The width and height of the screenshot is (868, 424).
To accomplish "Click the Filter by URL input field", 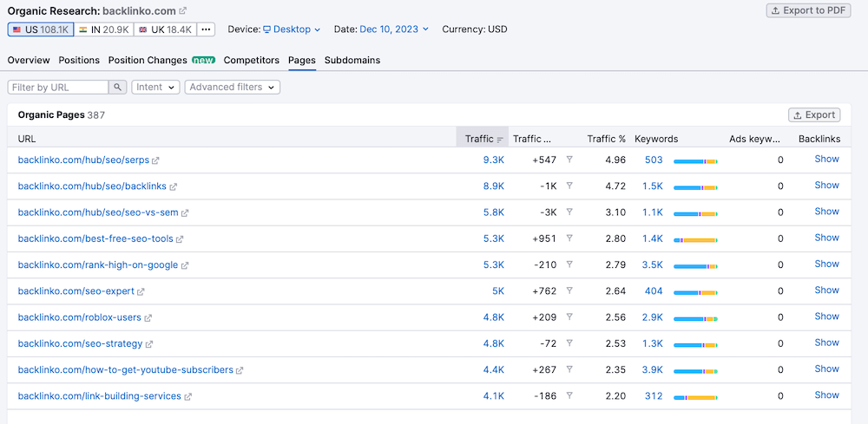I will coord(58,88).
